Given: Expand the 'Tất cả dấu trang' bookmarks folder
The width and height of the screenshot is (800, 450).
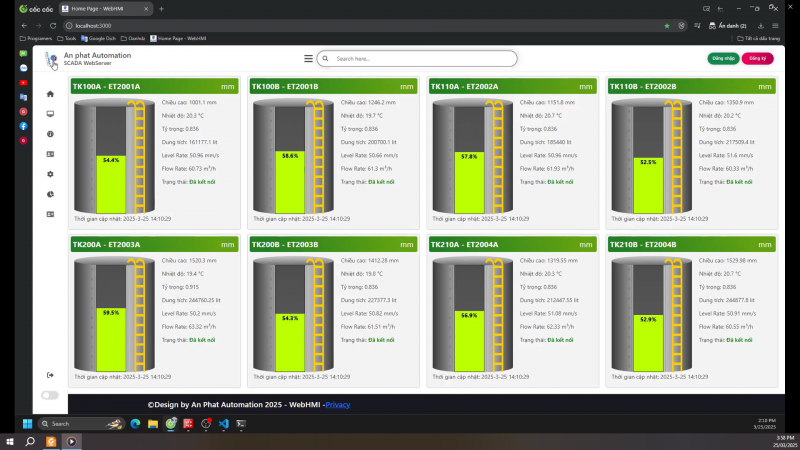Looking at the screenshot, I should pos(761,38).
